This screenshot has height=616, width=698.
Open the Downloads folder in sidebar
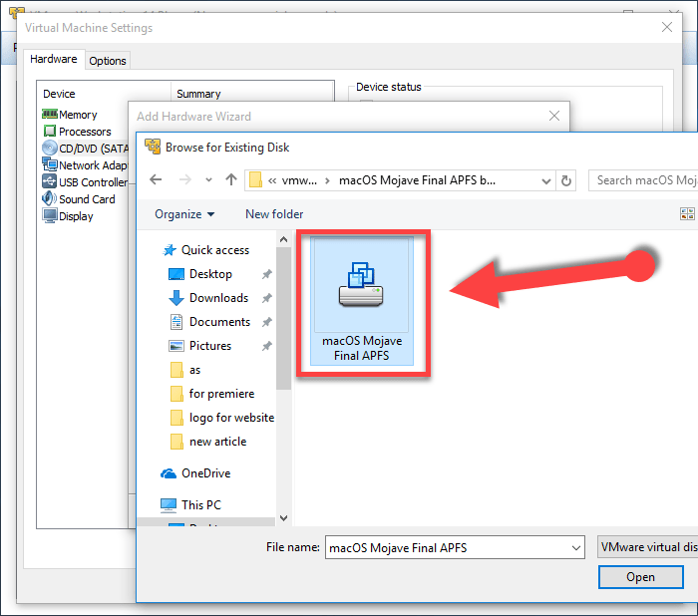pos(217,298)
